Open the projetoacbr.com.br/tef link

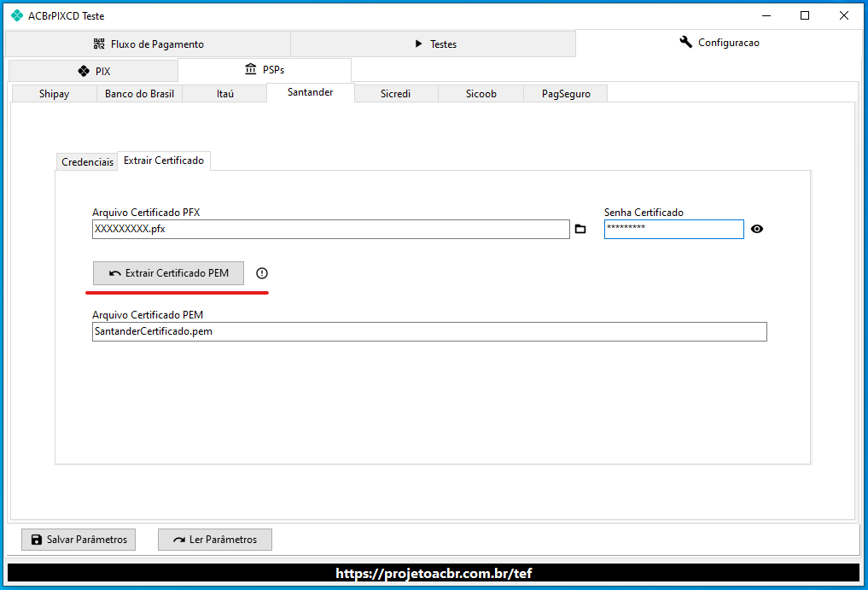tap(434, 574)
